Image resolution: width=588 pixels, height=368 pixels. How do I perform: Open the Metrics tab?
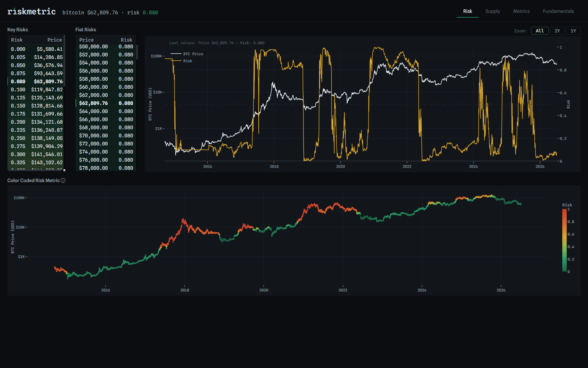(521, 11)
